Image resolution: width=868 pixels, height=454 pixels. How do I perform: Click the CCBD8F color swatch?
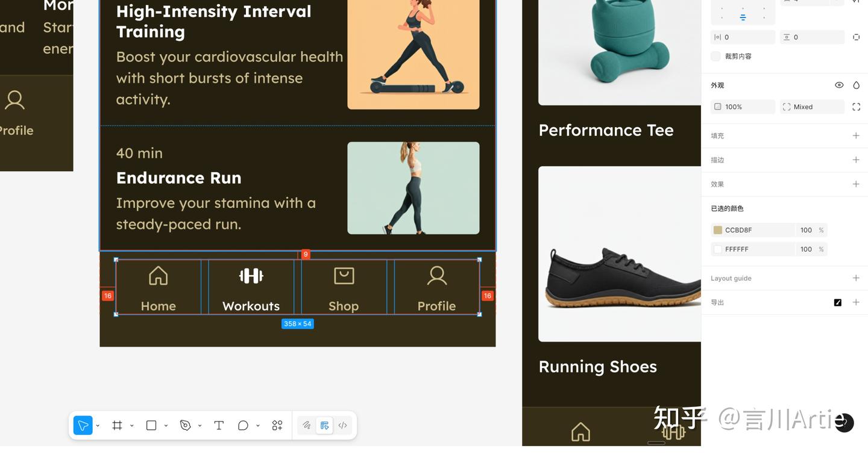(717, 230)
